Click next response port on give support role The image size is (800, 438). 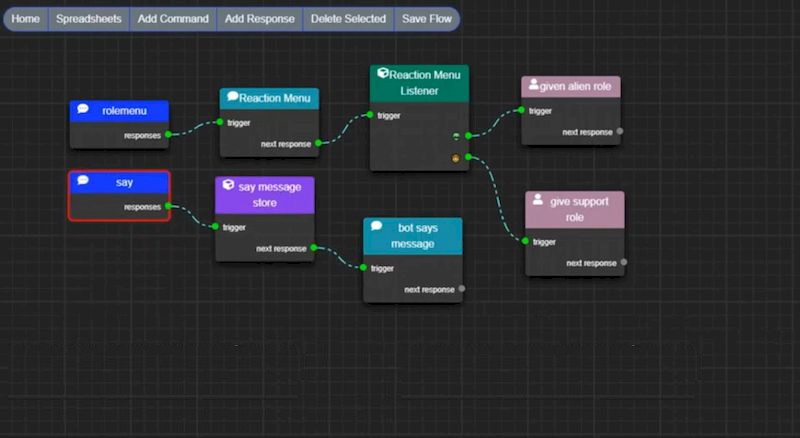[624, 262]
